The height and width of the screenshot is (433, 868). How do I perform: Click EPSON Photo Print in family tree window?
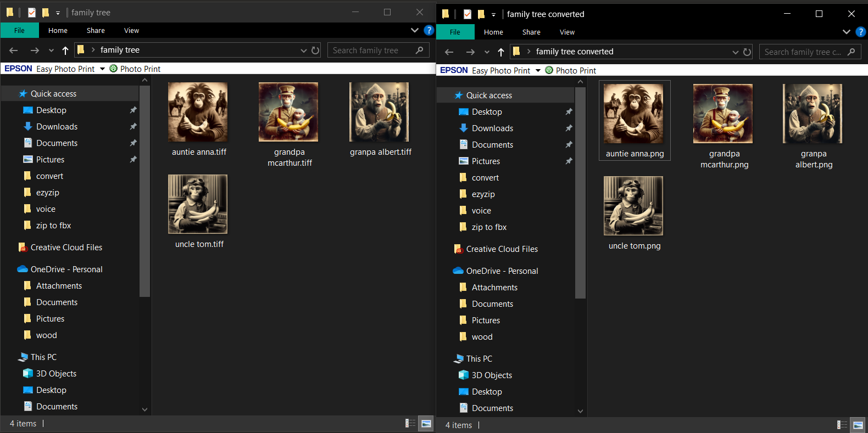click(135, 69)
